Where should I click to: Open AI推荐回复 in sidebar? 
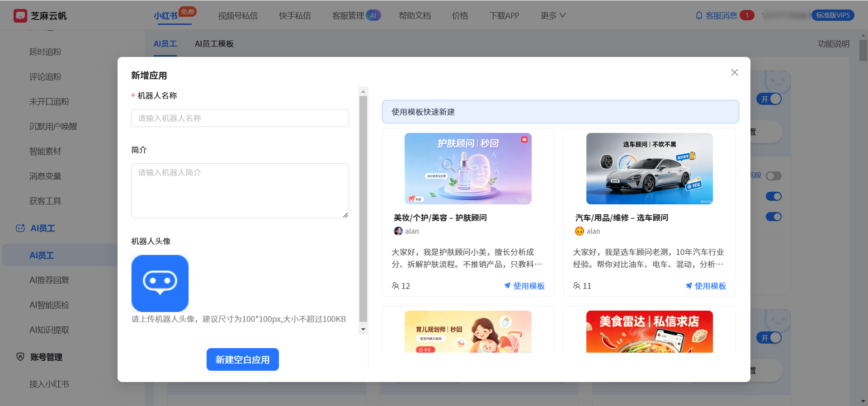point(49,280)
